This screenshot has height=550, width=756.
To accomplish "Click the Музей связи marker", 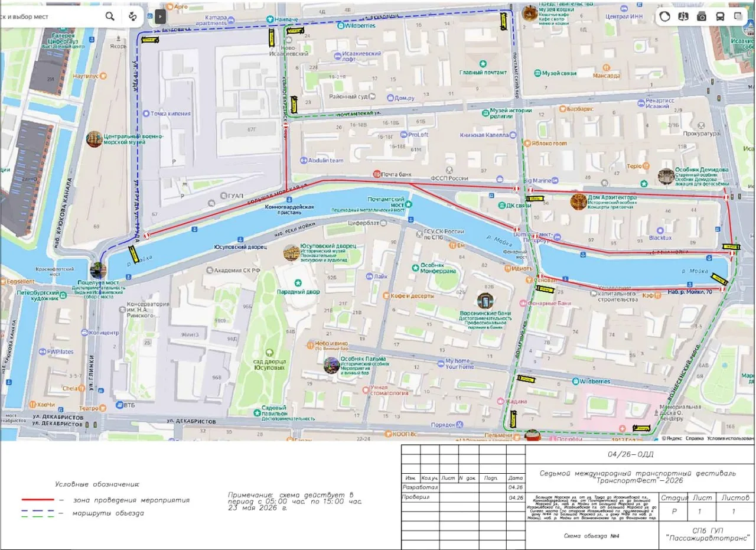I will (537, 73).
